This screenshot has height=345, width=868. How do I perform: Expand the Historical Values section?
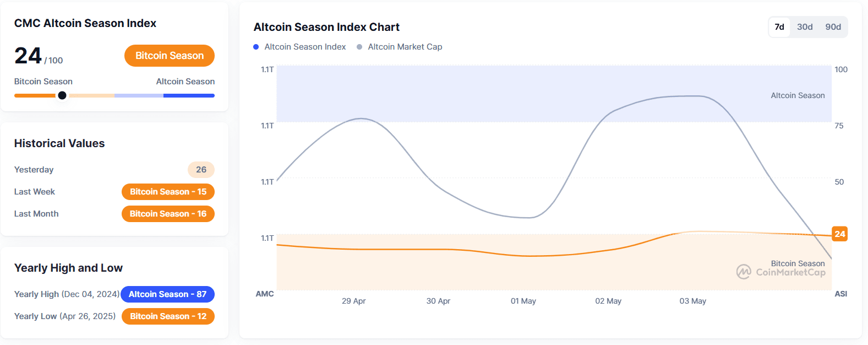[x=59, y=143]
